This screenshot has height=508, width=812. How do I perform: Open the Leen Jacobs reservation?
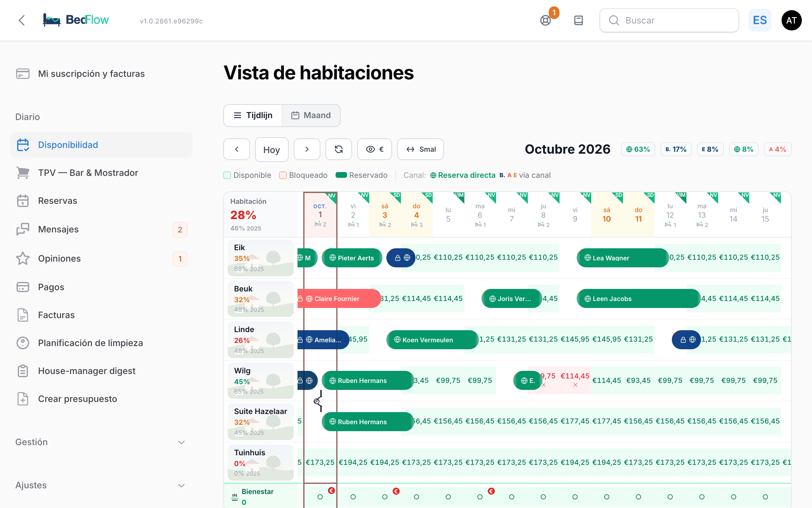(638, 298)
